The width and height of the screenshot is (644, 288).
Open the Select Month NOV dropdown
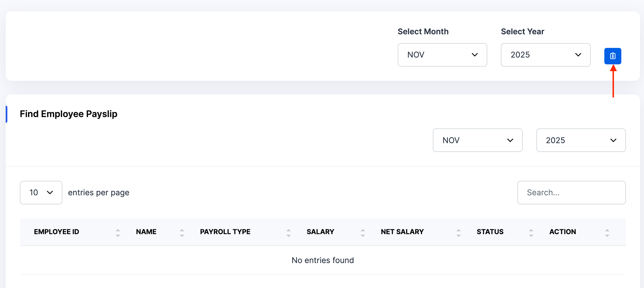point(442,55)
